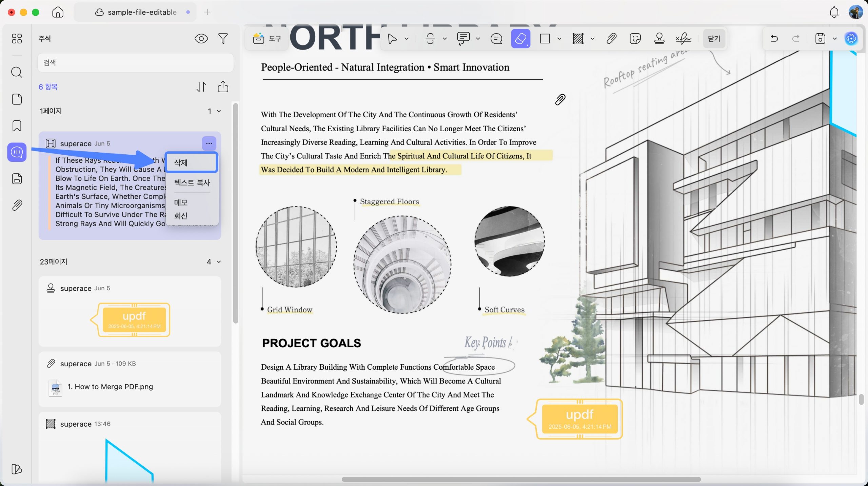Viewport: 868px width, 486px height.
Task: Open the signature tool
Action: point(683,39)
